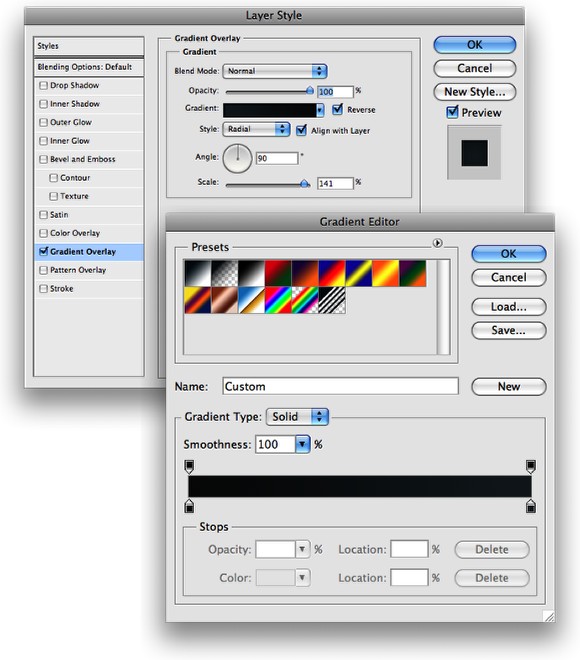Select the left color stop below gradient bar
Image resolution: width=580 pixels, height=660 pixels.
[x=189, y=506]
